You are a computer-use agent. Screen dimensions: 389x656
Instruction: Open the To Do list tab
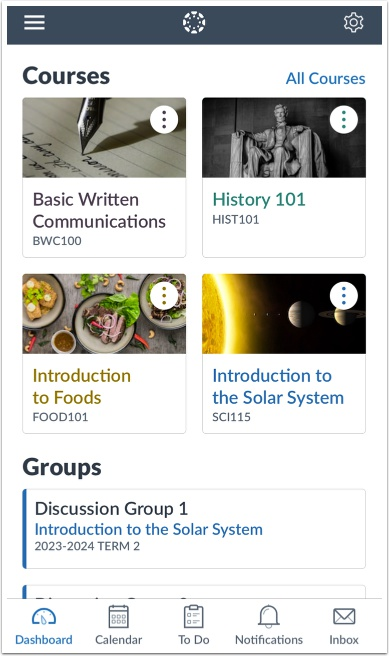click(194, 625)
